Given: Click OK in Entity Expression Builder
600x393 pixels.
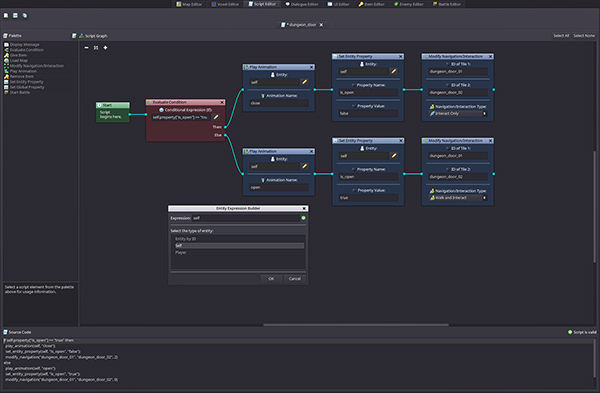Looking at the screenshot, I should click(271, 279).
